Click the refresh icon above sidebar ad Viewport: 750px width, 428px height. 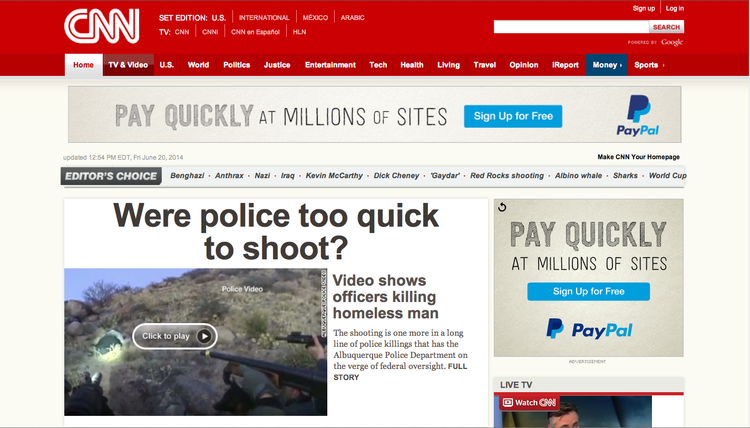click(x=502, y=208)
